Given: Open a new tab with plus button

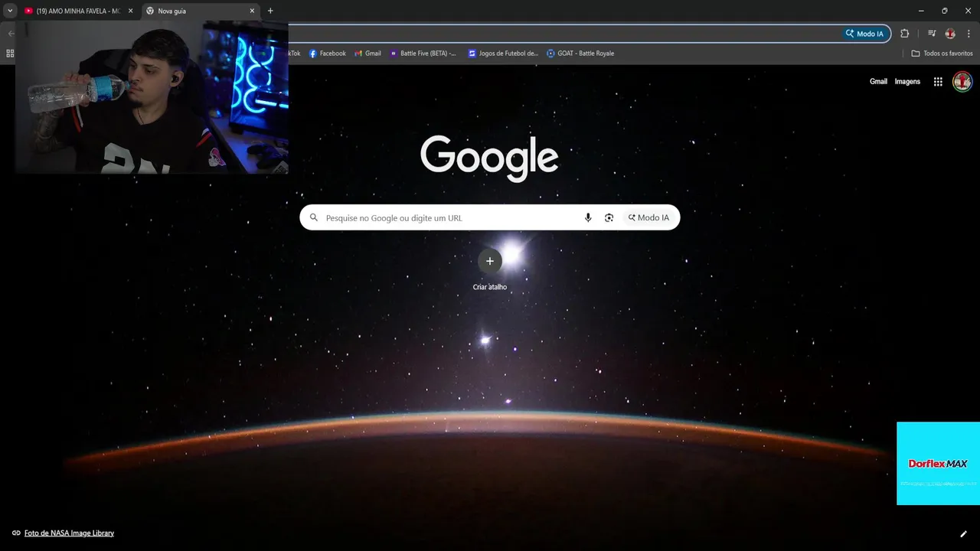Looking at the screenshot, I should click(270, 11).
